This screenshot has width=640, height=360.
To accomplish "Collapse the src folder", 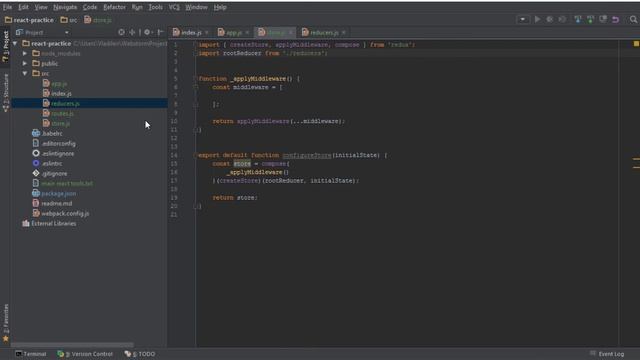I will coord(25,73).
